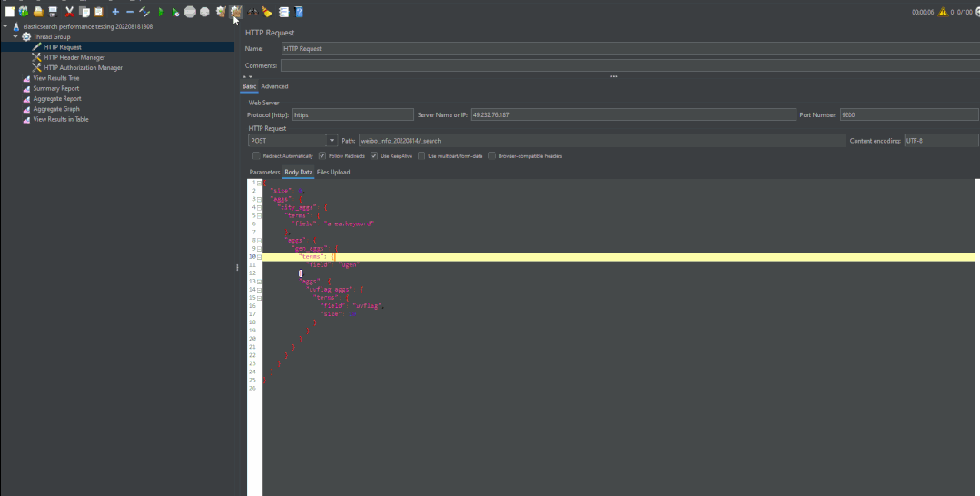
Task: Collapse the Thread Group tree node
Action: point(15,37)
